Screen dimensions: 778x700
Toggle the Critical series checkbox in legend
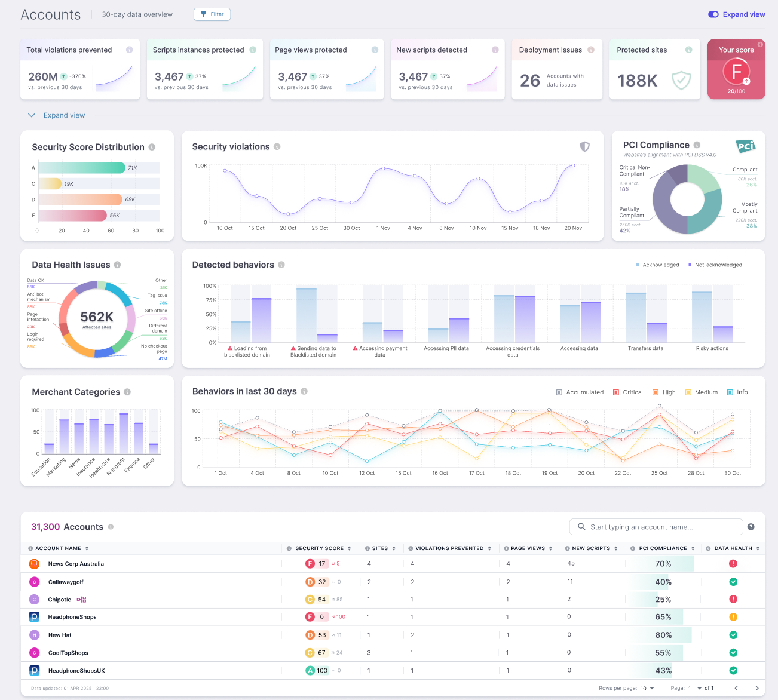pyautogui.click(x=616, y=392)
